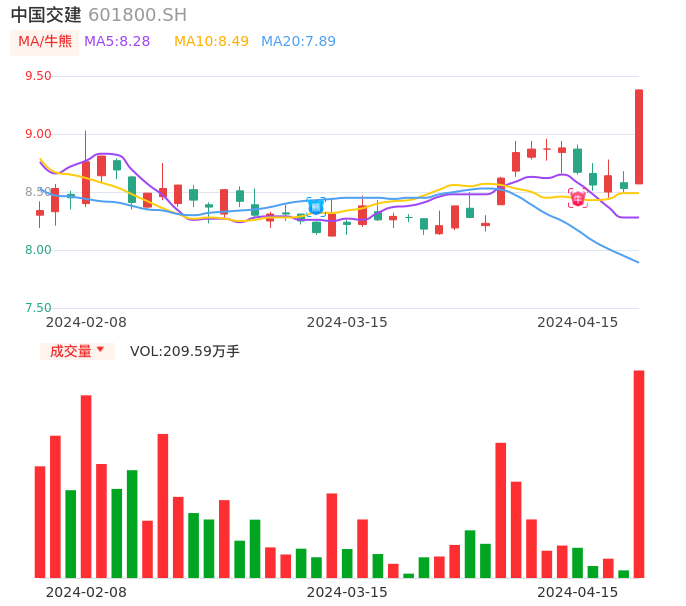Click the tallest rightmost red volume bar

pyautogui.click(x=639, y=474)
